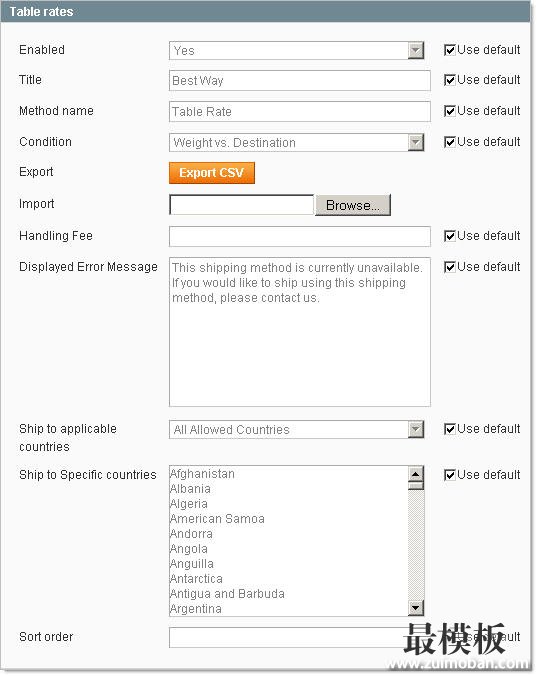Screen dimensions: 537x676
Task: Select Antigua and Barbuda in list
Action: [x=227, y=594]
